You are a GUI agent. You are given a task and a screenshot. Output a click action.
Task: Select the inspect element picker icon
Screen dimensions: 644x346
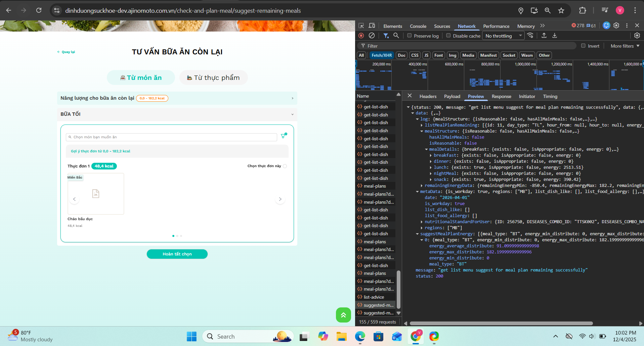[x=361, y=26]
